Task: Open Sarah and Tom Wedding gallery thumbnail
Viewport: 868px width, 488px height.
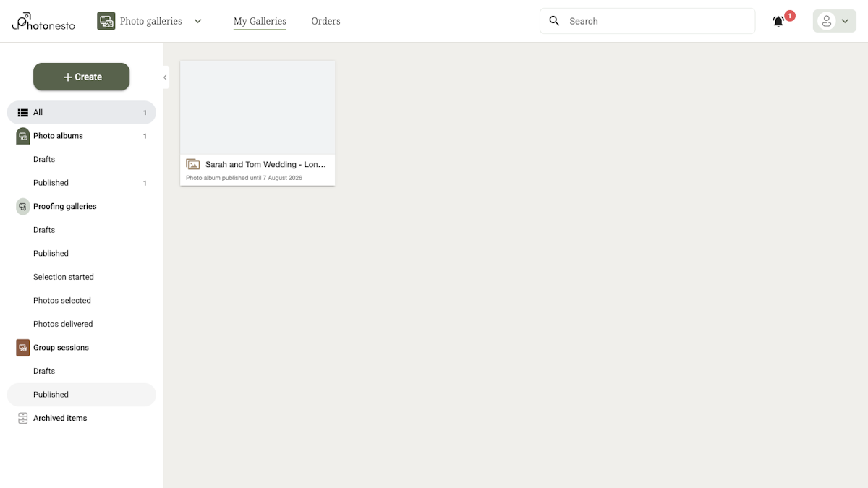Action: [x=258, y=108]
